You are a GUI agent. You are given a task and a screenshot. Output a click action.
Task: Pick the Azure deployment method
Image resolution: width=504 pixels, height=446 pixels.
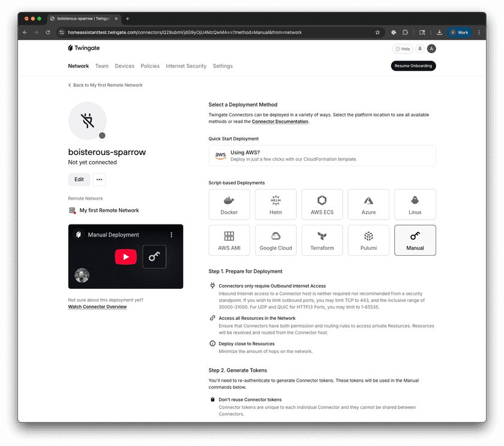point(368,205)
